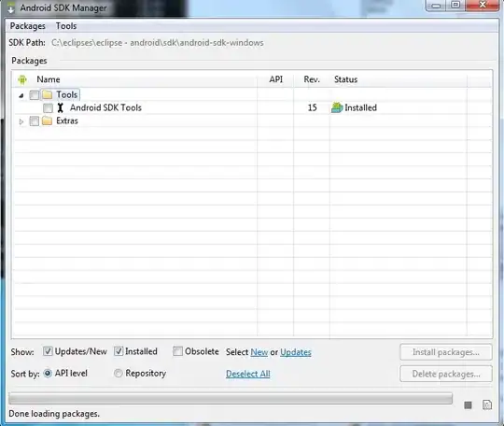Click the stop loading square icon

[x=468, y=405]
